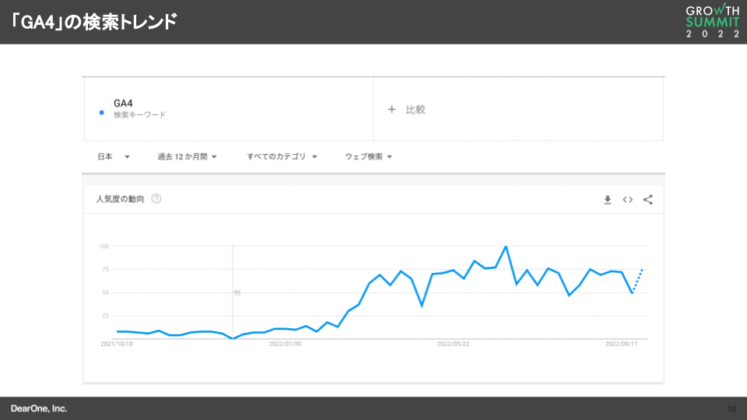Click the blue dot beside GA4 keyword
This screenshot has height=420, width=747.
(101, 113)
